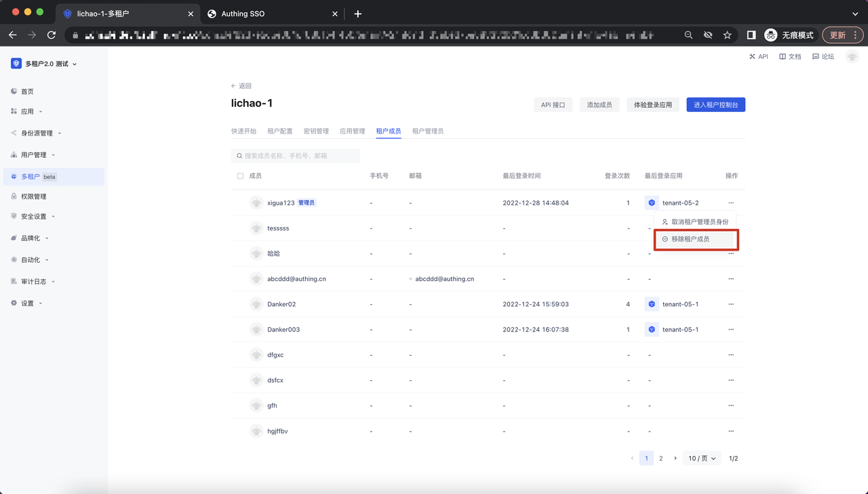
Task: Open the 多租户2.0 测试 pool switcher dropdown
Action: [45, 64]
